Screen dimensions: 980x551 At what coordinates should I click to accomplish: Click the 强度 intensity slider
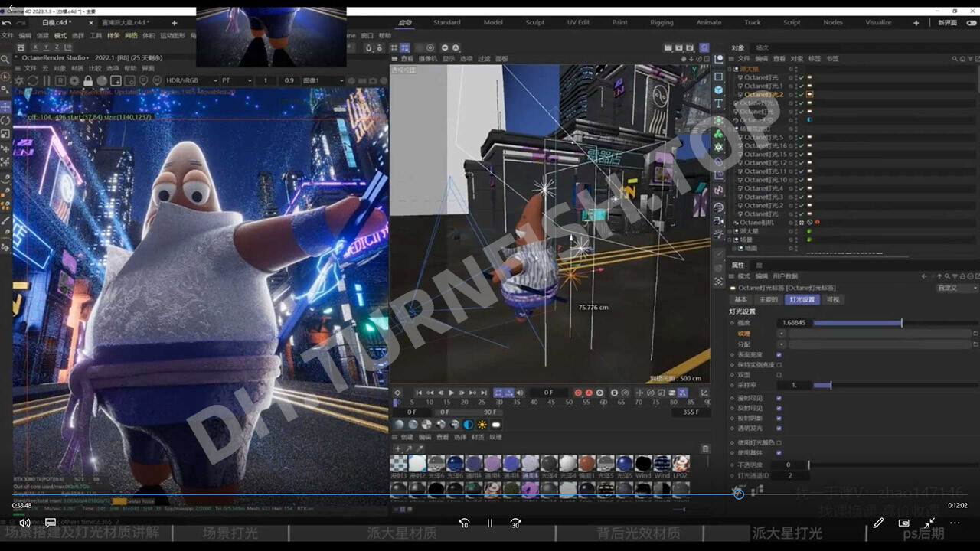(857, 323)
